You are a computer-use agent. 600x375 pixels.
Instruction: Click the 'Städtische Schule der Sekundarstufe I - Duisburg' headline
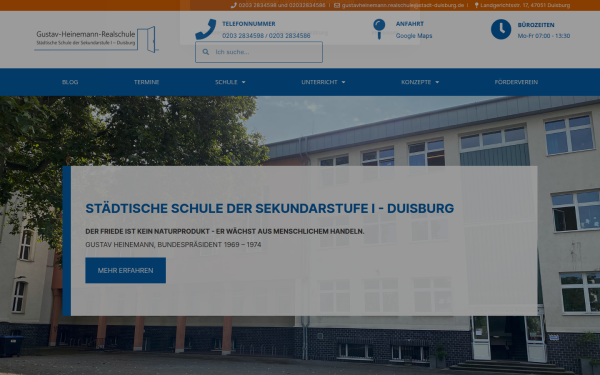269,209
